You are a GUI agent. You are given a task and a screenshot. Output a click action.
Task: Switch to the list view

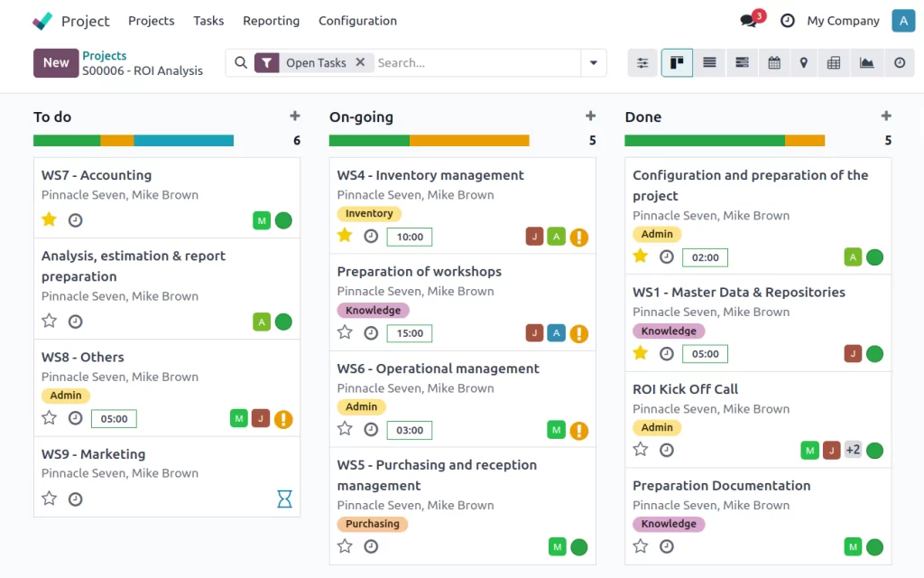coord(710,63)
